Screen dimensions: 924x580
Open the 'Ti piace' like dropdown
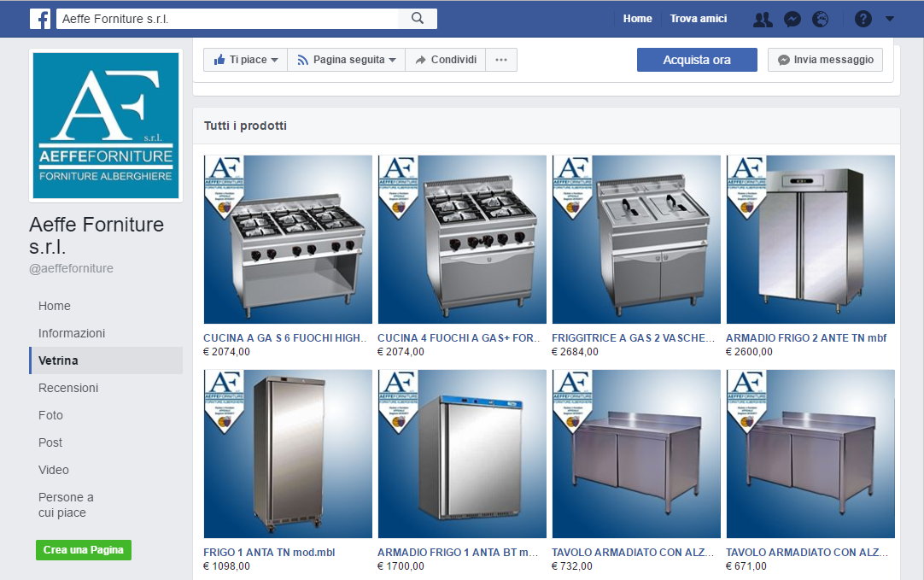245,60
